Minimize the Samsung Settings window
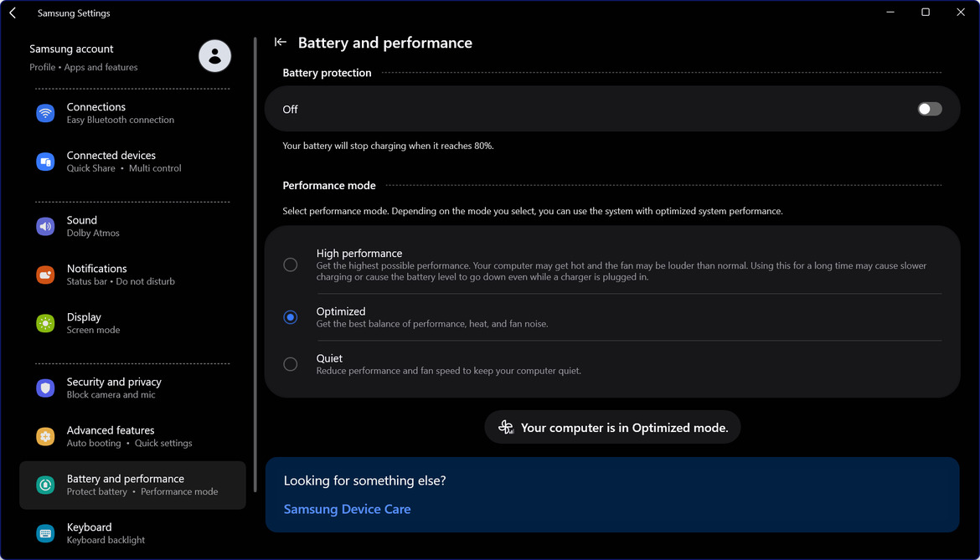The image size is (980, 560). [x=890, y=13]
